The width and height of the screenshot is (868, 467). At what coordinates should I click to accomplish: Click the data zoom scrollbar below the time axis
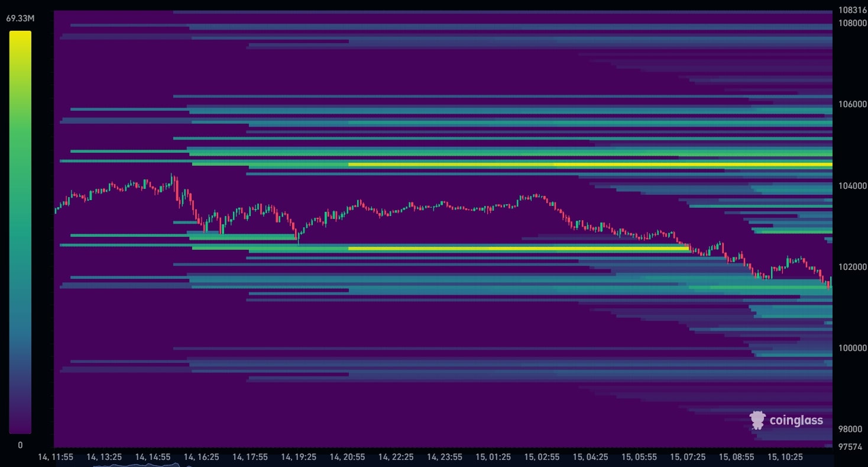click(443, 465)
